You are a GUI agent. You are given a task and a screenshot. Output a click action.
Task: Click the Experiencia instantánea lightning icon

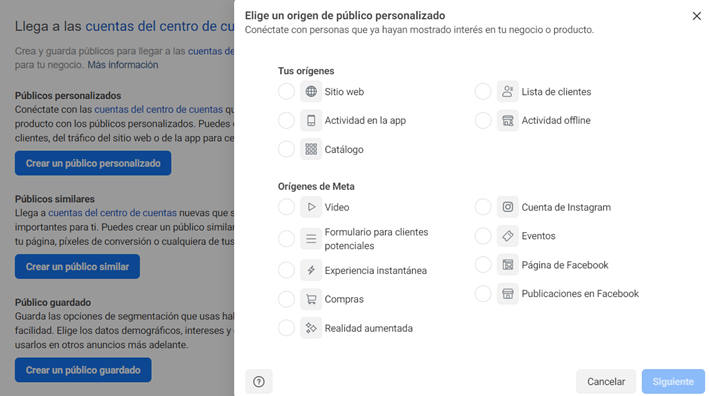click(311, 270)
